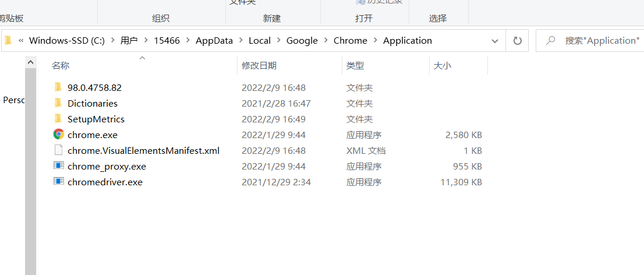Screen dimensions: 644x275
Task: Click the 2021/12/29 2:34 date cell
Action: [x=276, y=182]
